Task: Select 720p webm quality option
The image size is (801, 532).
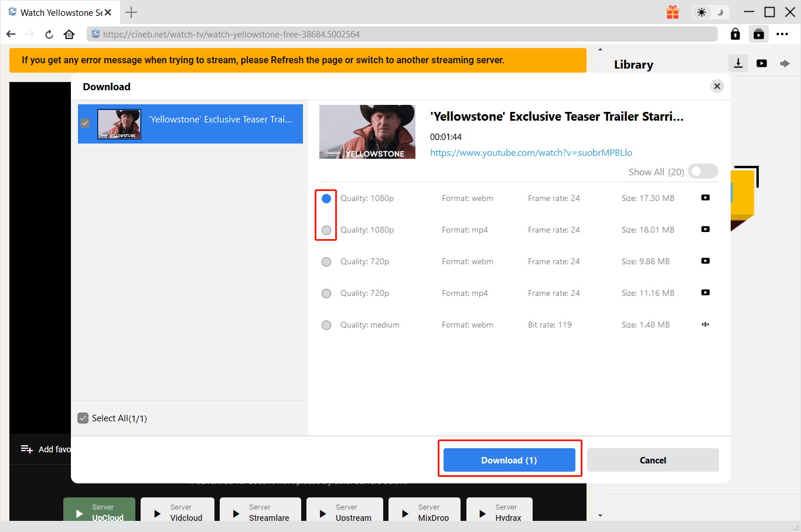Action: tap(326, 262)
